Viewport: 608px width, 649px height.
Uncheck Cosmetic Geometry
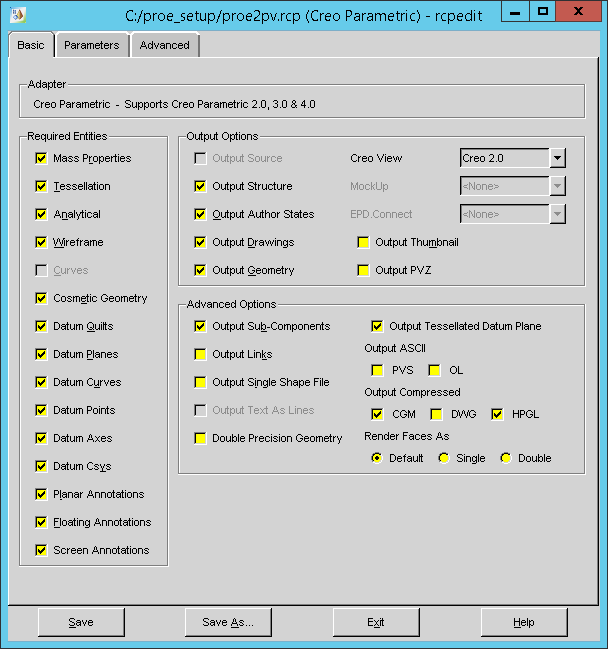point(41,298)
